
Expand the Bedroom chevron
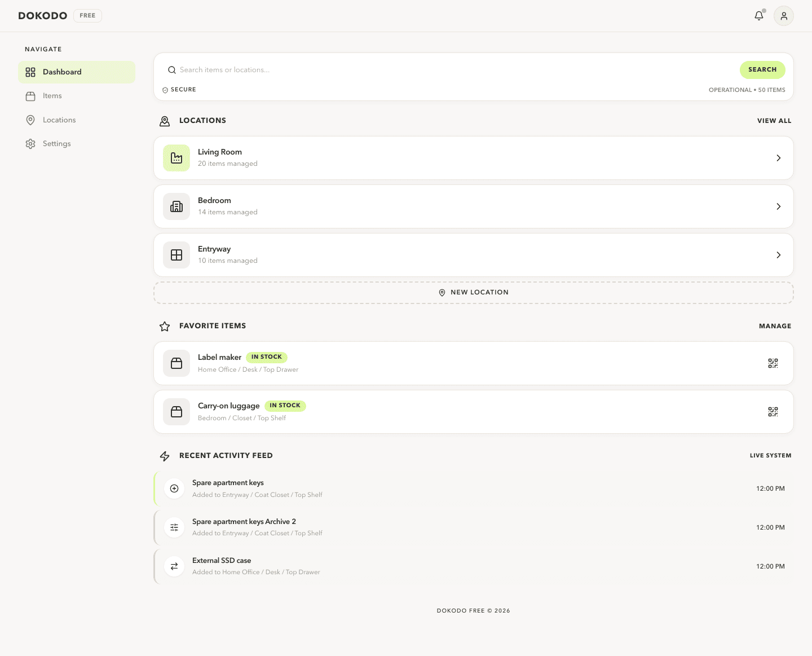tap(778, 206)
